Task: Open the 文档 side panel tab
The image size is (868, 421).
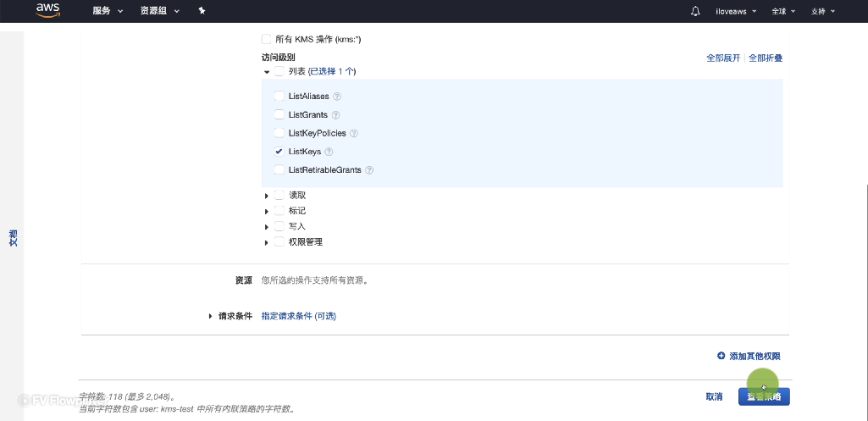Action: coord(14,238)
